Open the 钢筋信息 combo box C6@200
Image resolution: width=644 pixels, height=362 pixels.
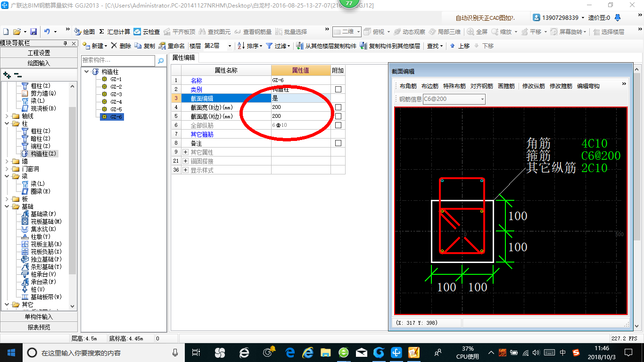[454, 99]
